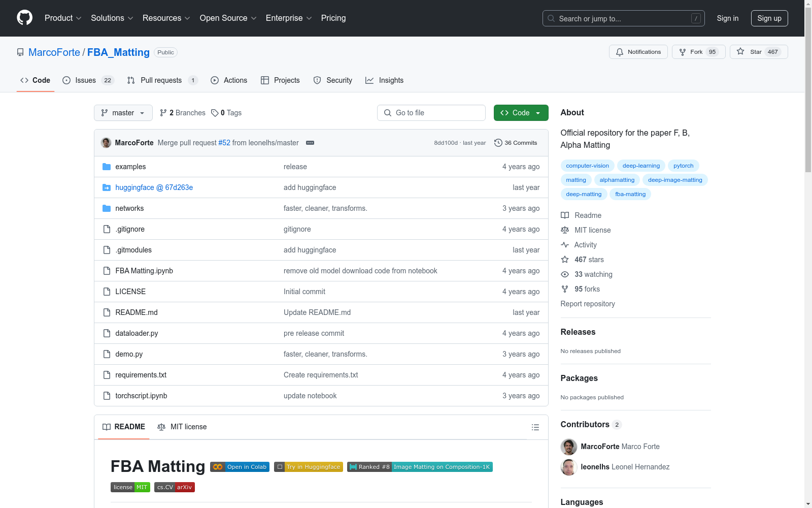Click the Report repository link
The height and width of the screenshot is (508, 812).
tap(588, 304)
